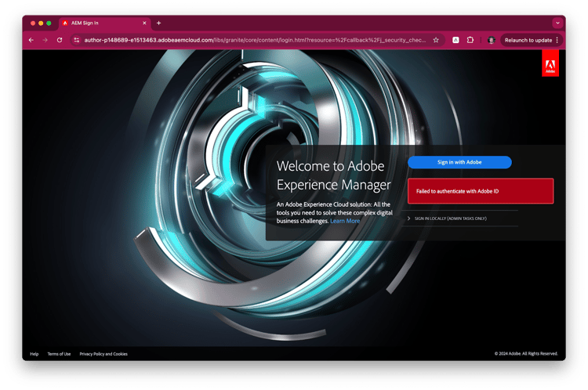Viewport: 588px width, 390px height.
Task: Click Sign in with Adobe button
Action: coord(459,162)
